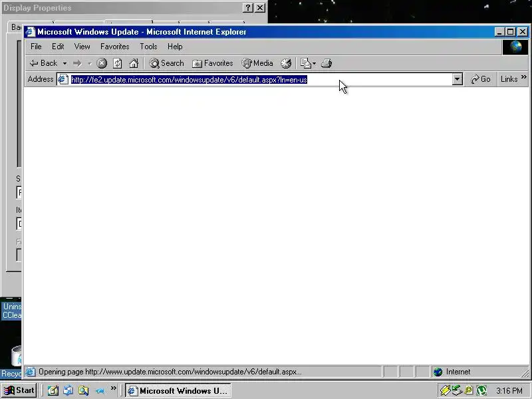The width and height of the screenshot is (532, 399).
Task: Open the Help menu
Action: point(175,47)
